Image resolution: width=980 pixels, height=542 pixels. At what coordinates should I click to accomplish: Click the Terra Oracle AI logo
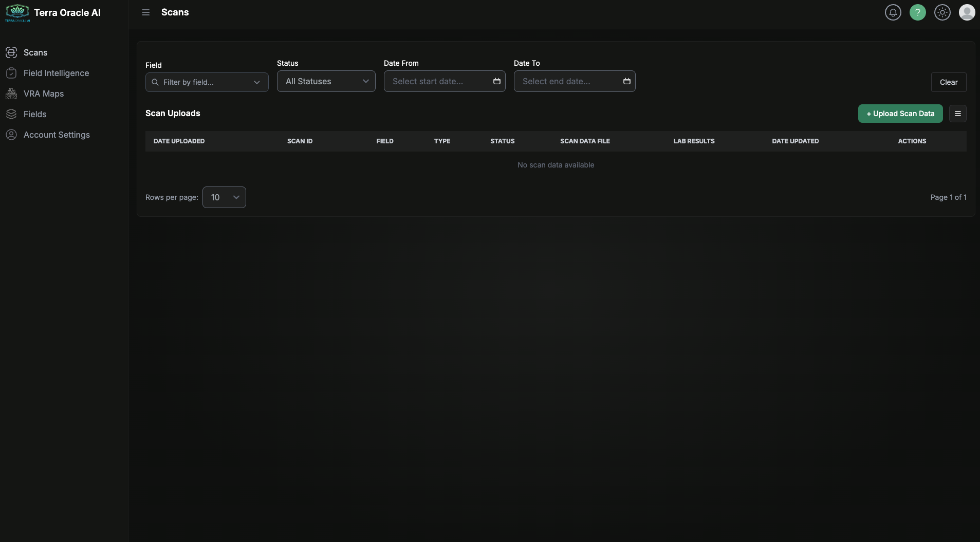(x=17, y=13)
